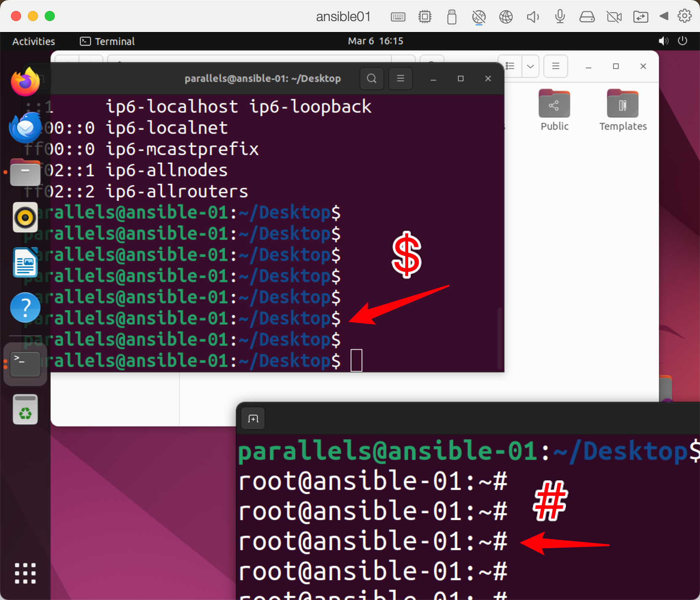Open the Public folder

[554, 110]
